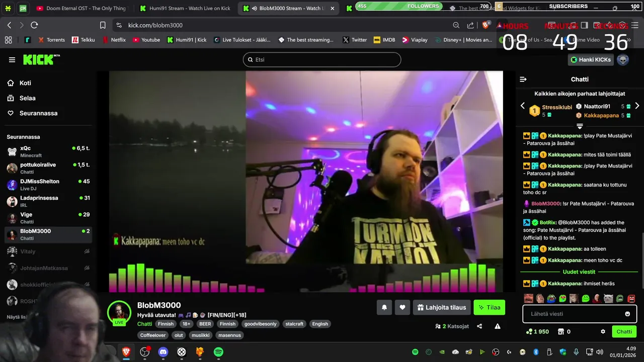Toggle notifications bell for BlobM3000
Viewport: 644px width, 362px height.
pos(384,307)
